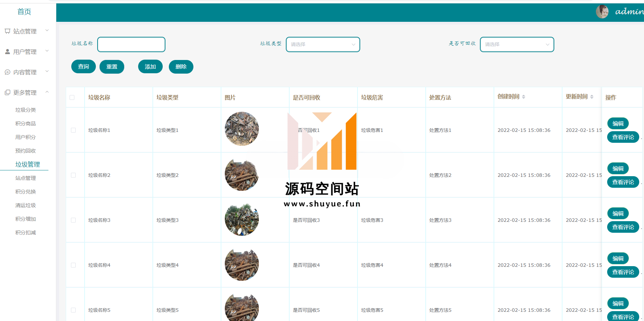The image size is (644, 321).
Task: Click the admin user avatar
Action: (602, 12)
